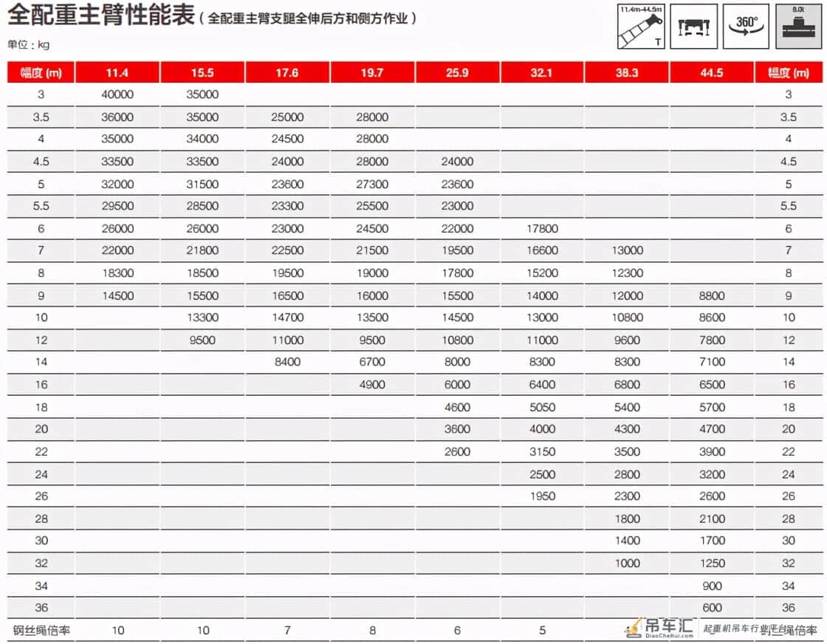Image resolution: width=827 pixels, height=644 pixels.
Task: Select the 17.6 boom length column header
Action: (x=287, y=72)
